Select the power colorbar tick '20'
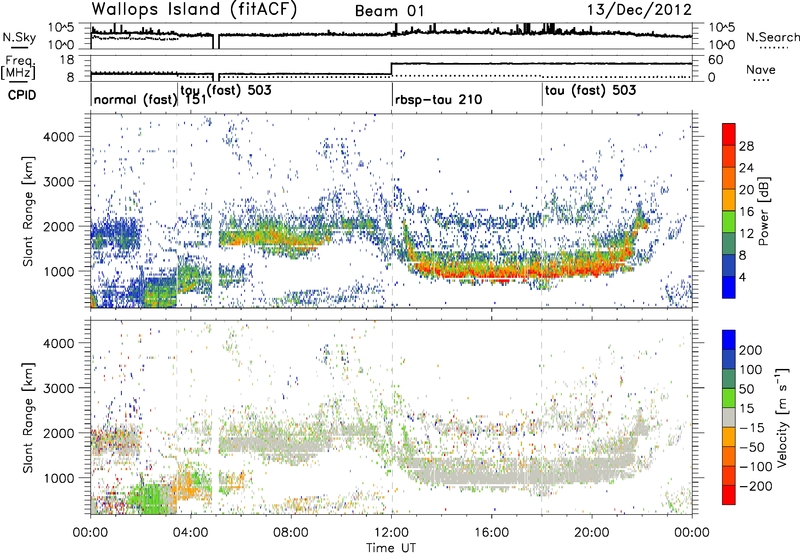The image size is (800, 554). tap(746, 190)
